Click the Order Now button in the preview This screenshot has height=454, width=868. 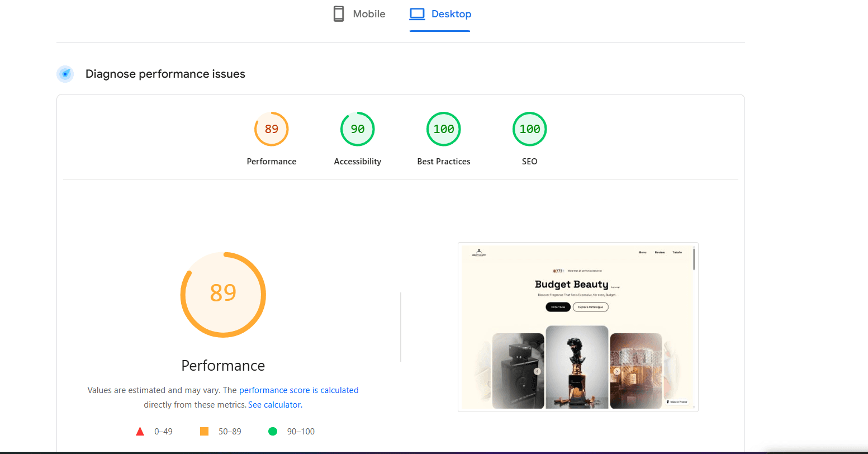pyautogui.click(x=558, y=307)
